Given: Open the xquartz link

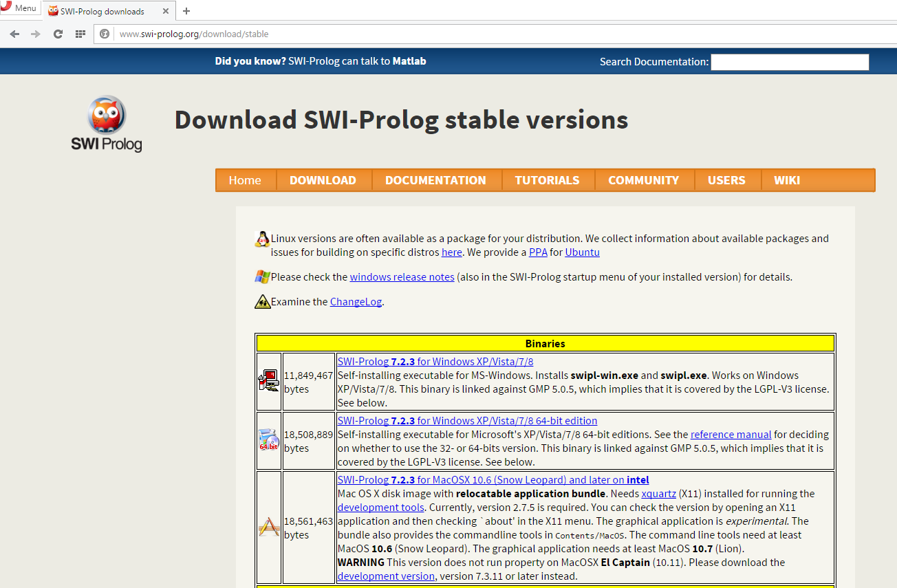Looking at the screenshot, I should point(658,494).
